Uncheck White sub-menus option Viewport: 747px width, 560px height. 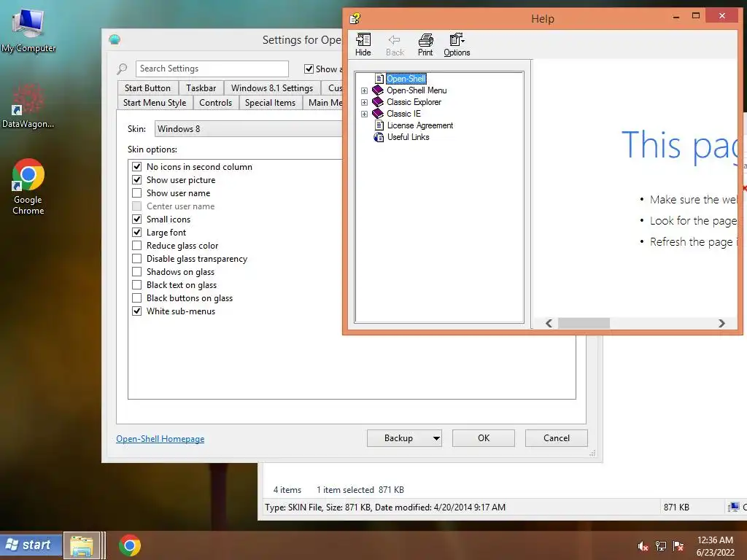click(136, 311)
